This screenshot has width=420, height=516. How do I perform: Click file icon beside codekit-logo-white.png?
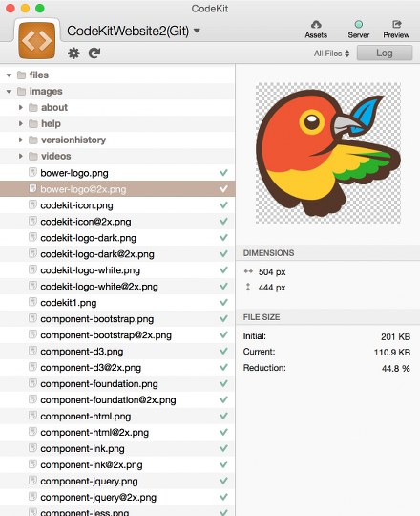click(32, 269)
